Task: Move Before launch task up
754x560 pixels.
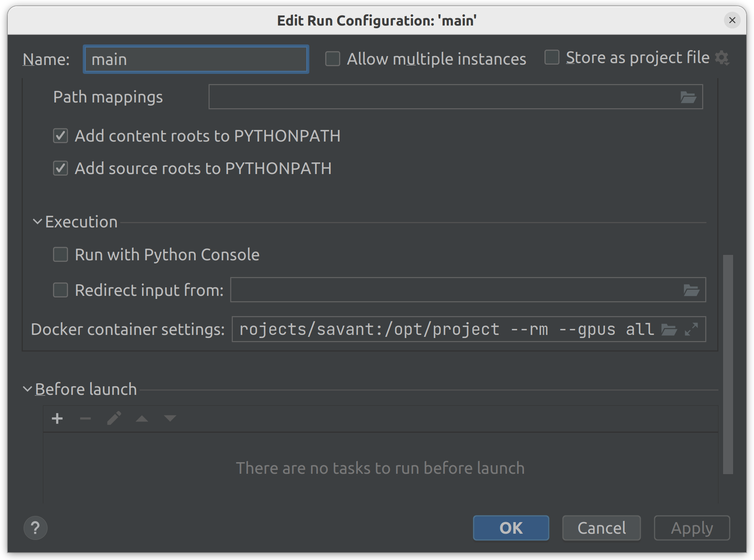Action: pyautogui.click(x=142, y=418)
